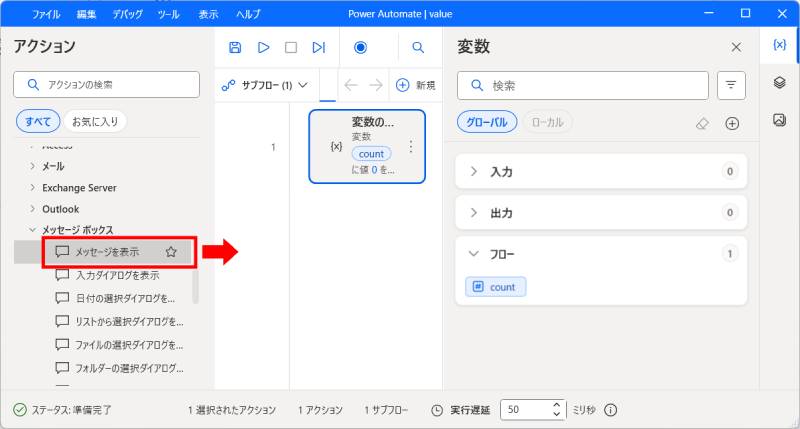
Task: Click the variables 検索 search field
Action: [583, 86]
